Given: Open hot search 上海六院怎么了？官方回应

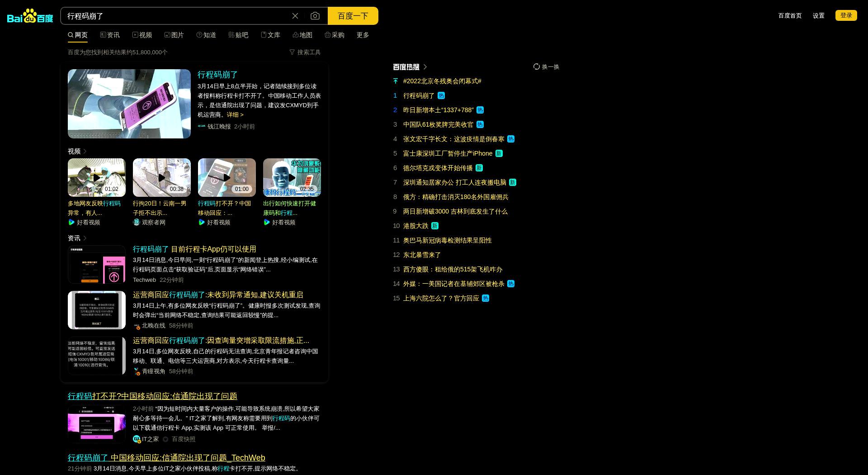Looking at the screenshot, I should tap(441, 298).
